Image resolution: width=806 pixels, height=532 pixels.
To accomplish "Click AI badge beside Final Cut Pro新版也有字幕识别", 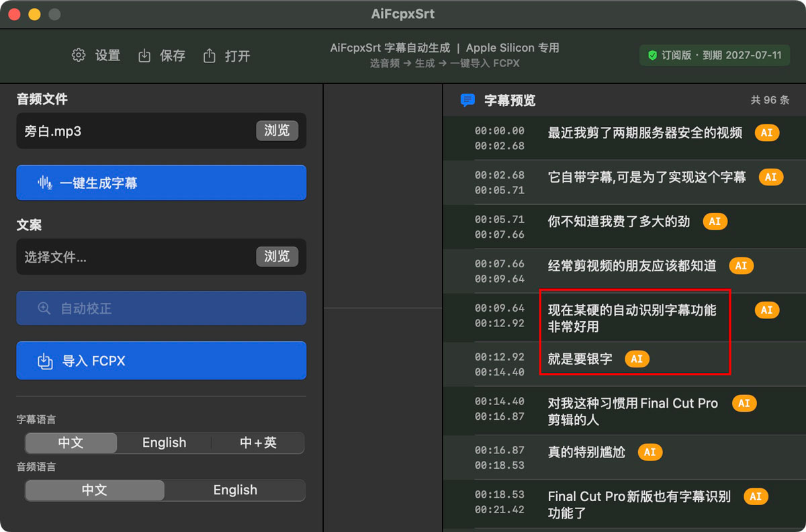I will click(x=756, y=497).
